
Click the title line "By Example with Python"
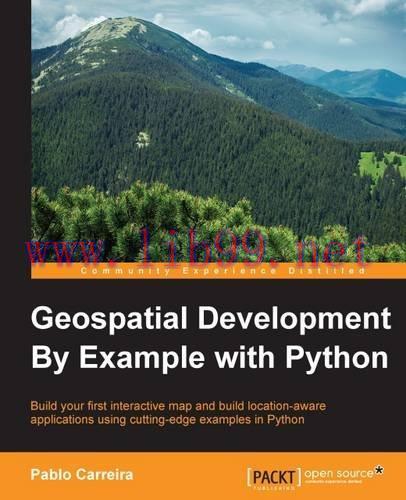tap(210, 358)
